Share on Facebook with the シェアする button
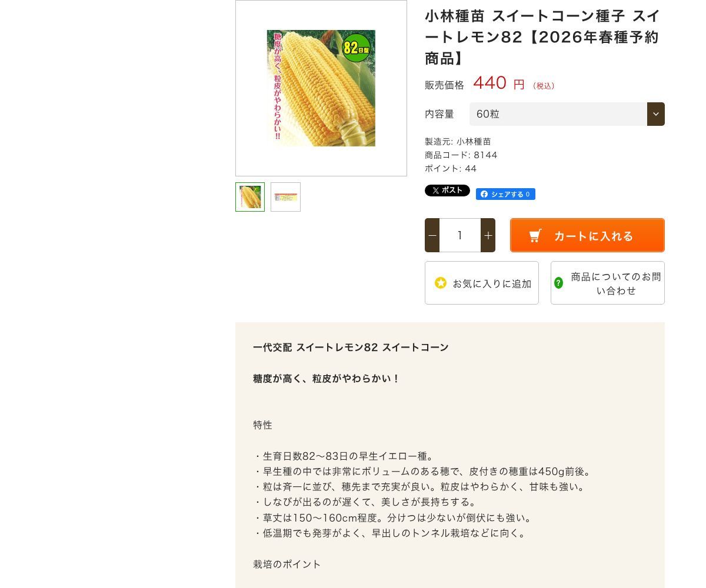Viewport: 706px width, 588px height. [x=505, y=194]
